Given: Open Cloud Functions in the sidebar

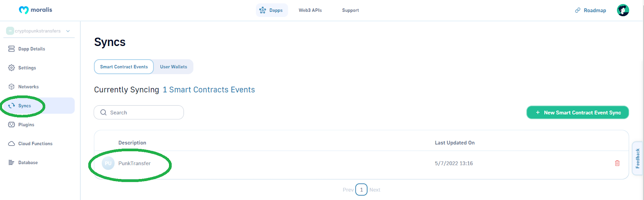Looking at the screenshot, I should coord(35,144).
